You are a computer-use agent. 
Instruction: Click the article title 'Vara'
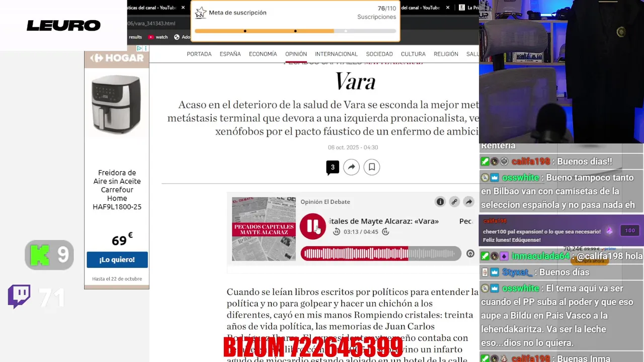(355, 81)
